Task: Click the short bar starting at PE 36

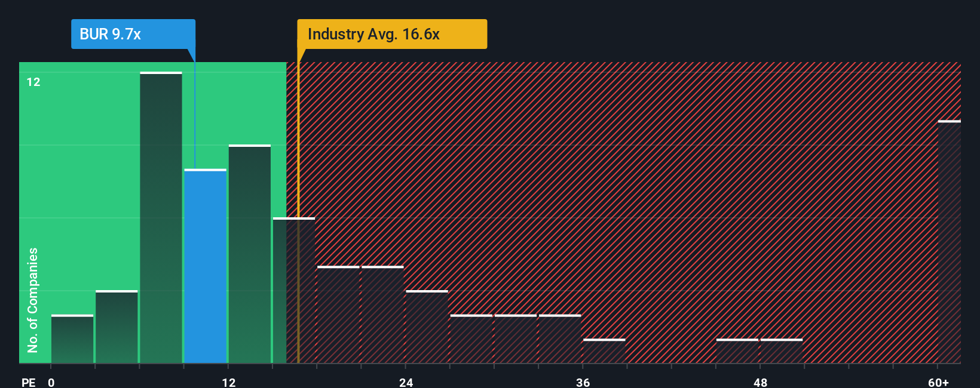Action: coord(604,351)
